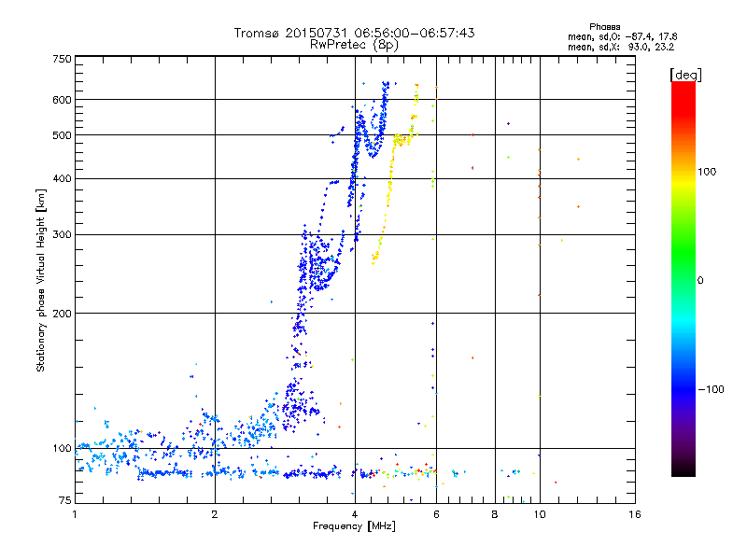
Task: Click the y-axis tick label '300'
Action: [x=63, y=235]
